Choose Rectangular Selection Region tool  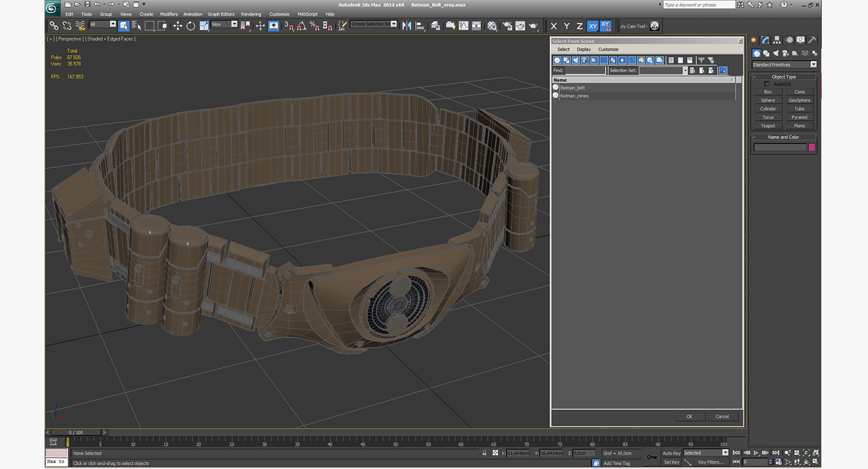pyautogui.click(x=150, y=26)
